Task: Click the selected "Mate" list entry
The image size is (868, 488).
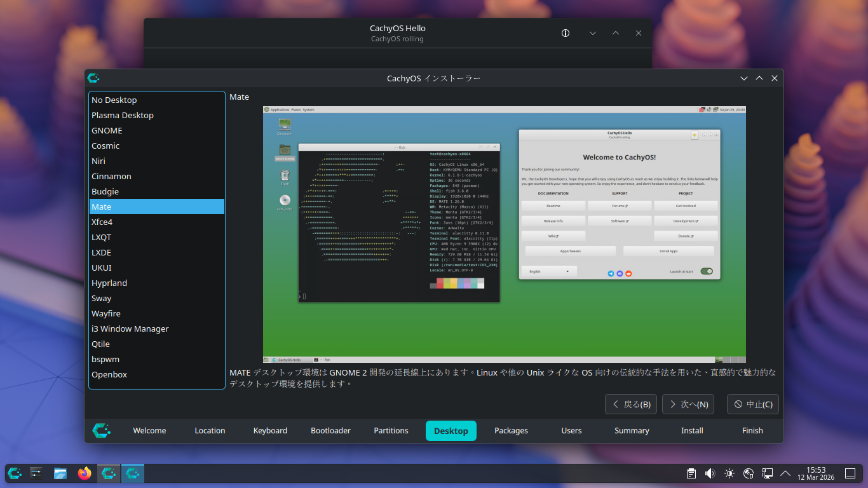Action: 157,207
